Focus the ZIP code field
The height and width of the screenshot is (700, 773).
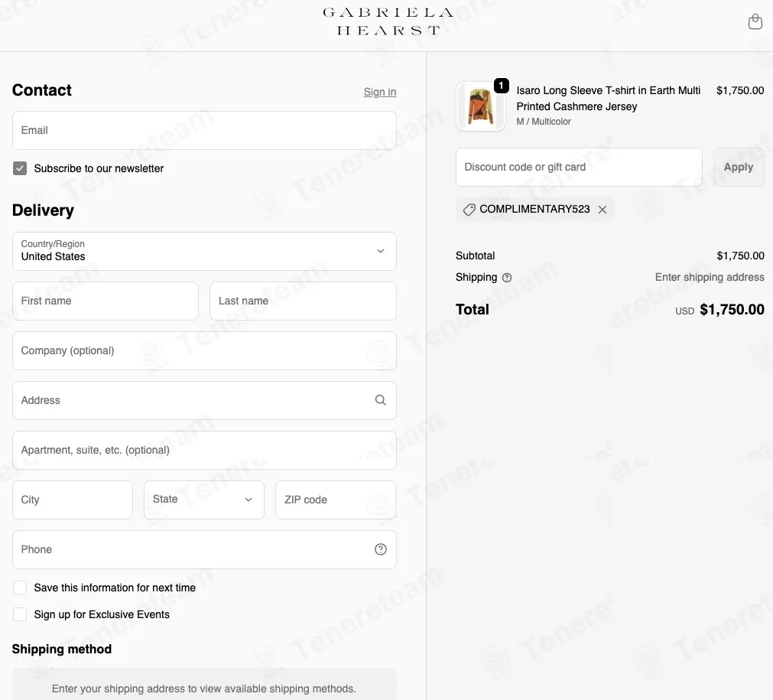[335, 500]
